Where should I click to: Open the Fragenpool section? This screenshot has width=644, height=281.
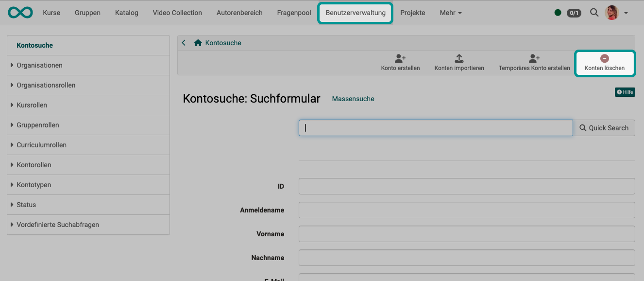point(293,13)
